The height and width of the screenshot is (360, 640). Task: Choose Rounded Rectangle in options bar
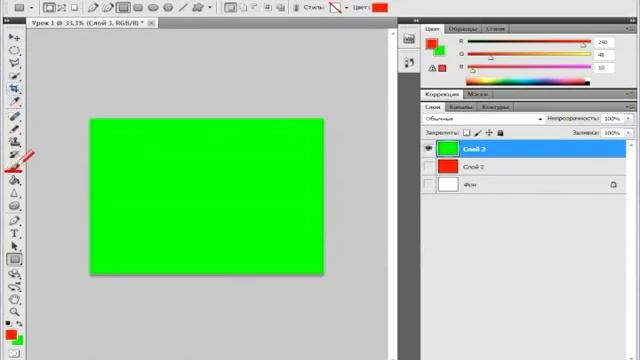click(138, 7)
